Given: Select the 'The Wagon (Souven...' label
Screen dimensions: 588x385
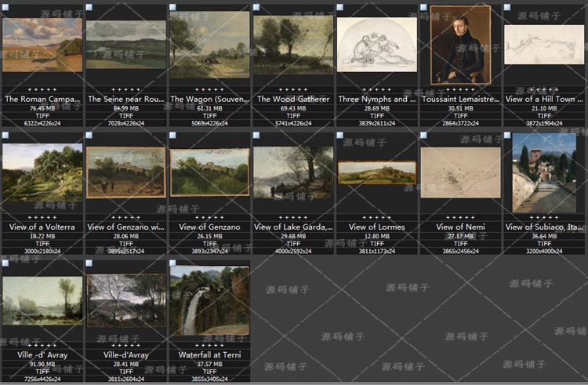Looking at the screenshot, I should (209, 100).
